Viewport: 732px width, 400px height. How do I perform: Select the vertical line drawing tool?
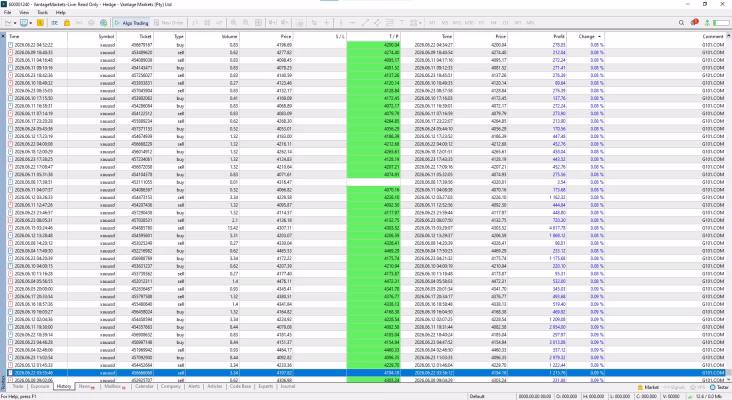tap(341, 22)
